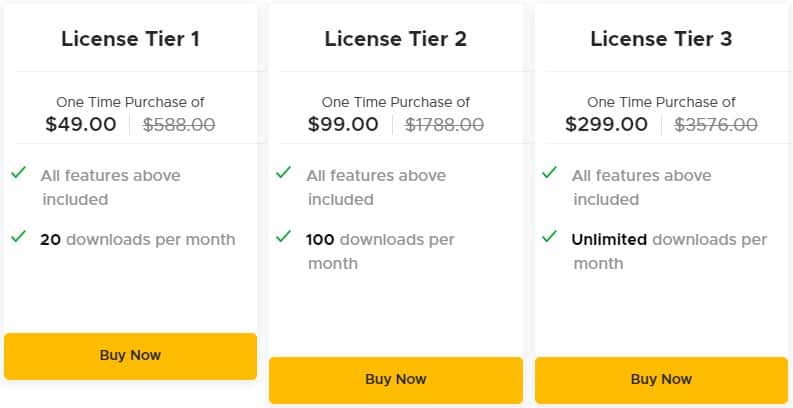Click Buy Now for License Tier 2
The width and height of the screenshot is (793, 408).
click(396, 380)
